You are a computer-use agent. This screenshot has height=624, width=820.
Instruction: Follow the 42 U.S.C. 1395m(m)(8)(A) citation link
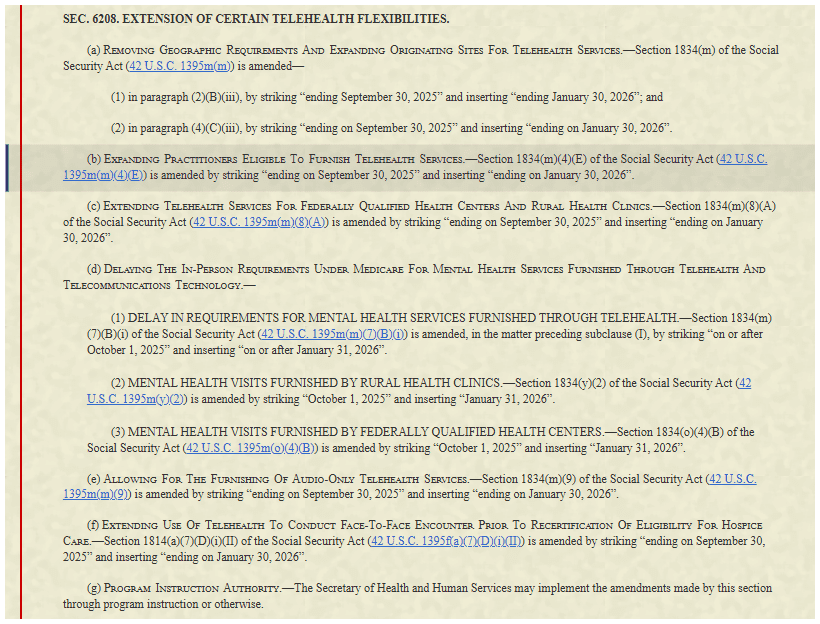point(259,222)
